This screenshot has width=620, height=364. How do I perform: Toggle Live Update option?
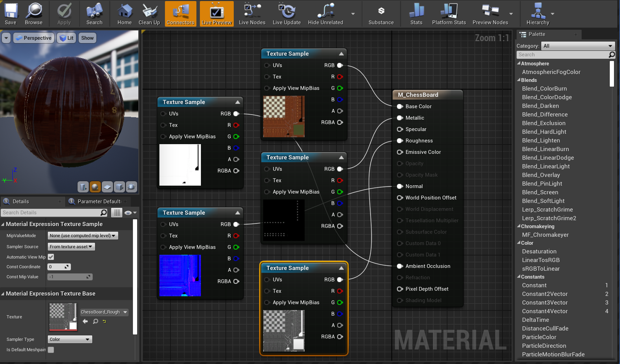pyautogui.click(x=287, y=13)
